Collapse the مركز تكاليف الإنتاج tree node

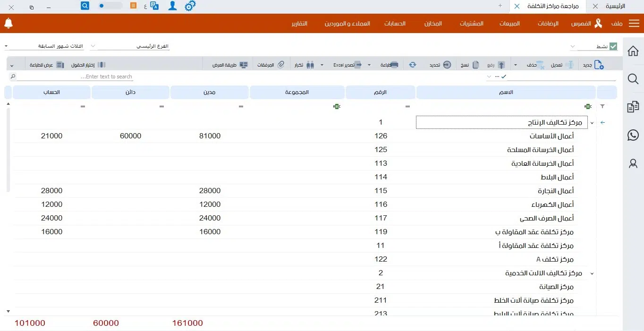coord(592,123)
